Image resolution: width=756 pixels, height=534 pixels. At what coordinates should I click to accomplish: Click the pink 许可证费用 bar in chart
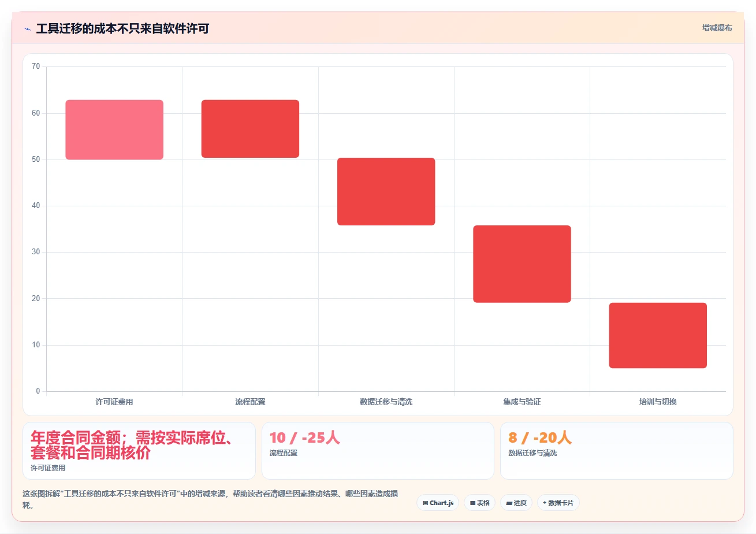click(x=114, y=129)
